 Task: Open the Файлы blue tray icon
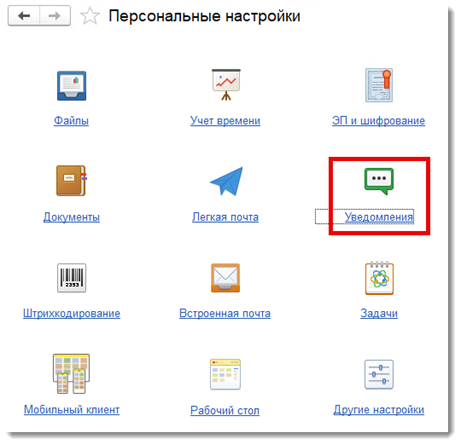point(71,86)
